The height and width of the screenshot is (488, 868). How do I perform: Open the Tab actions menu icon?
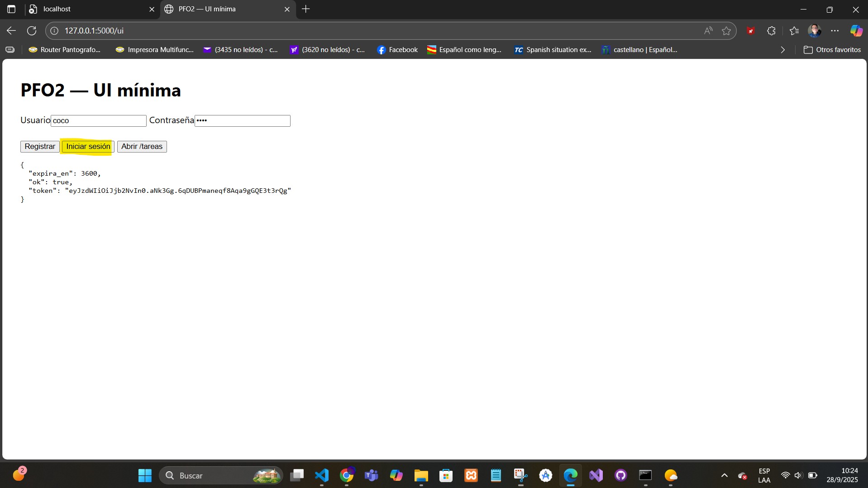[x=11, y=9]
